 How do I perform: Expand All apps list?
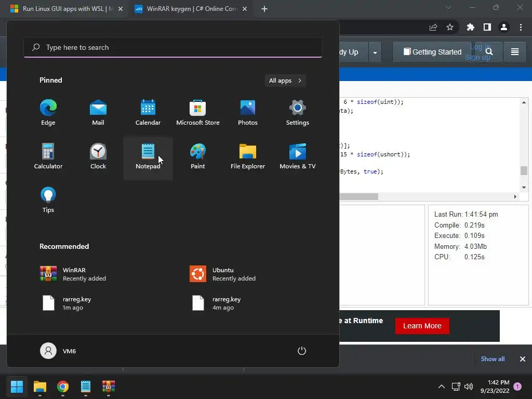pos(285,81)
